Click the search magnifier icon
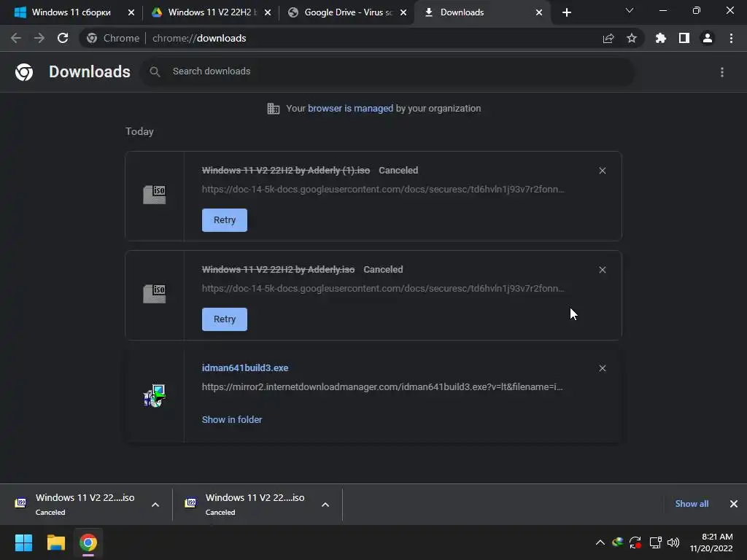The height and width of the screenshot is (560, 747). [155, 72]
